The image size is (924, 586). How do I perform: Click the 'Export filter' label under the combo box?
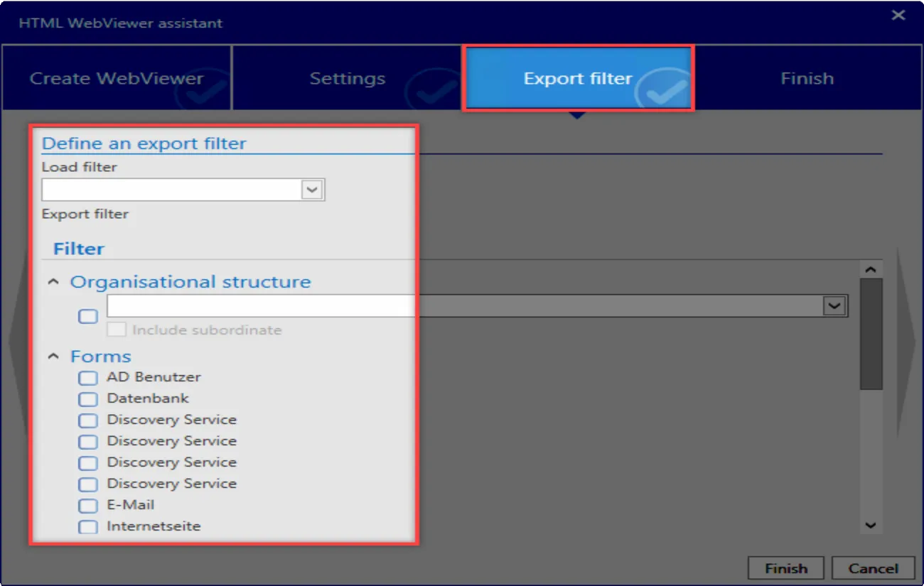pyautogui.click(x=85, y=214)
